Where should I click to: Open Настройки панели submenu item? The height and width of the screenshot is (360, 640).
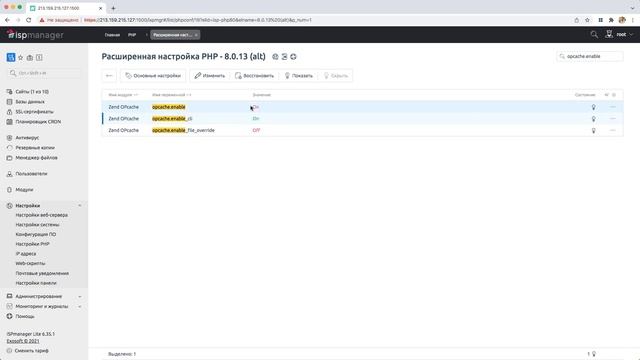click(36, 283)
